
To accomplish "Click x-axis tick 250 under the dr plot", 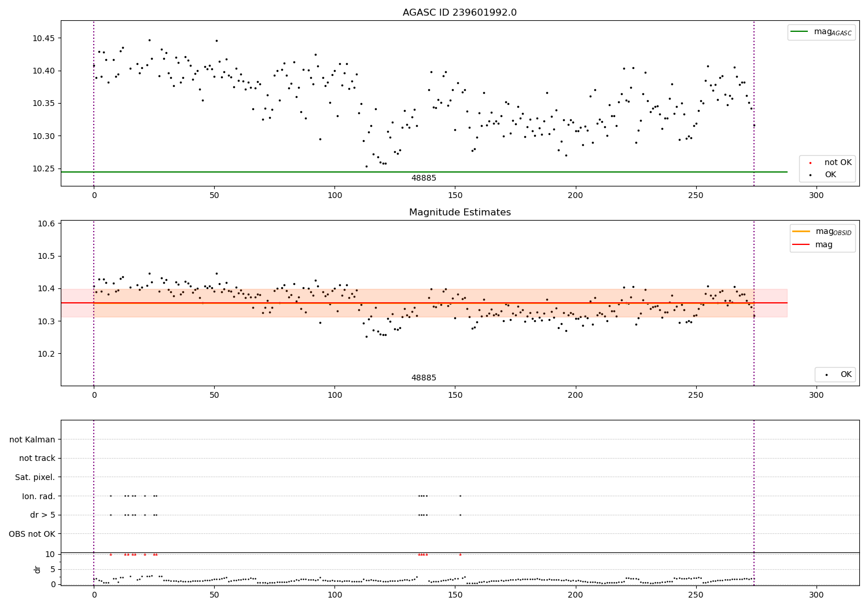I will pyautogui.click(x=696, y=595).
